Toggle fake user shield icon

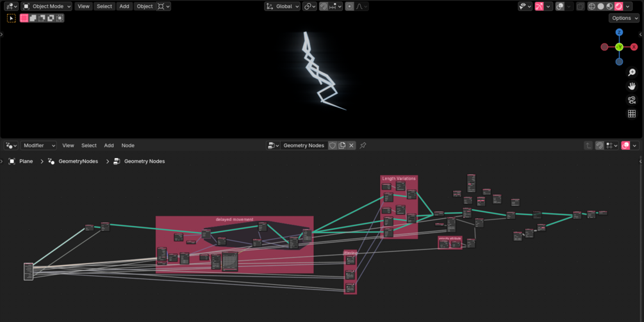(x=333, y=145)
